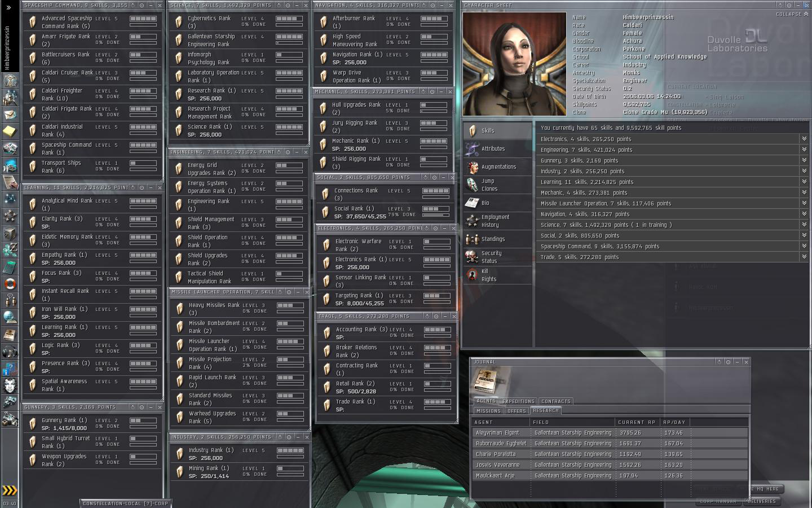Click the Analytical Mind skill book icon

[x=33, y=204]
